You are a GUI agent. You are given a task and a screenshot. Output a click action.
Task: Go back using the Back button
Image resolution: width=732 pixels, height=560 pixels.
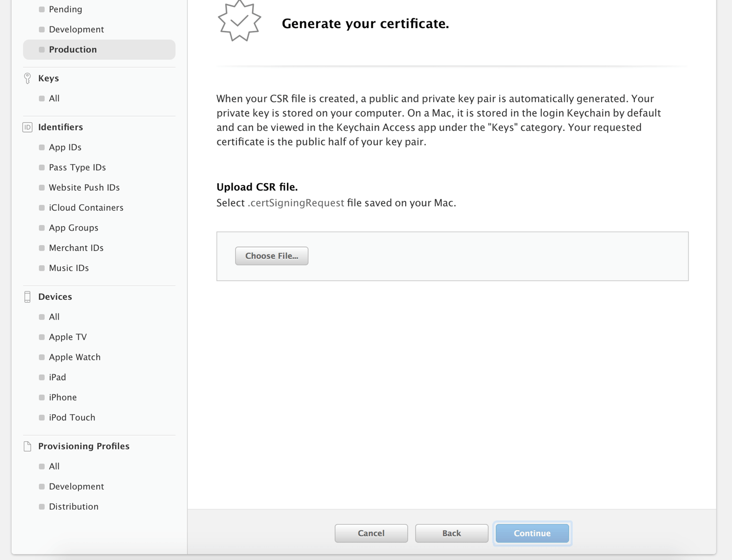(x=451, y=533)
